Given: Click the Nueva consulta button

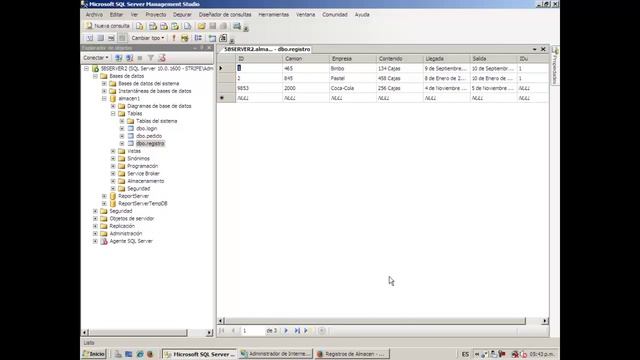Looking at the screenshot, I should pos(108,26).
